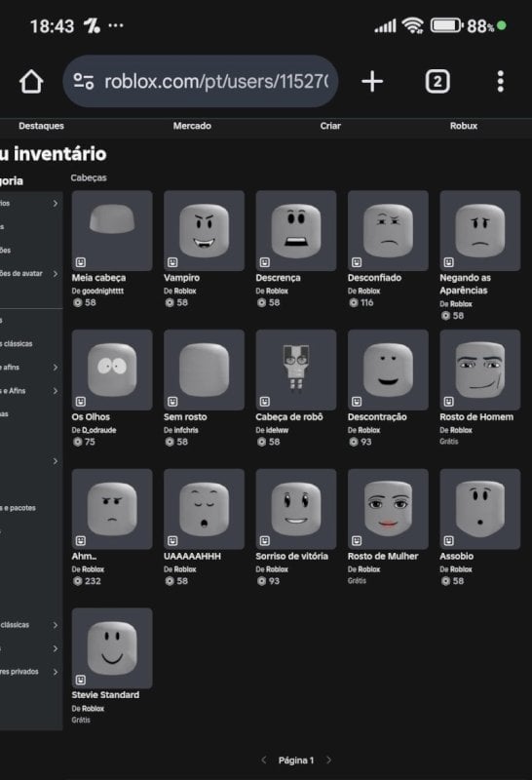The image size is (532, 780).
Task: Select the Cabeça de robô thumbnail
Action: (296, 370)
